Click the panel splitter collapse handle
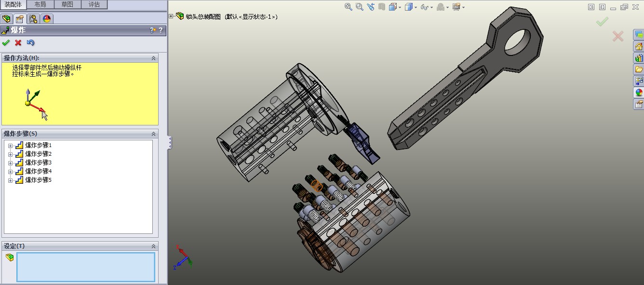Image resolution: width=644 pixels, height=285 pixels. pyautogui.click(x=170, y=142)
